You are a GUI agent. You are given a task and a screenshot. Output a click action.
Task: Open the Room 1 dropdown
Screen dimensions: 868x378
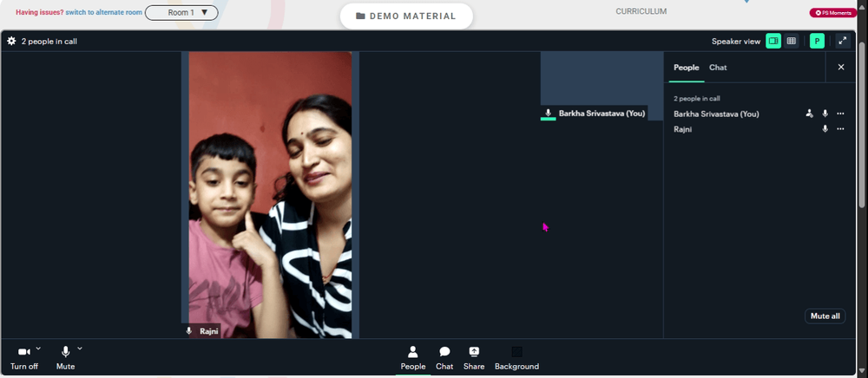181,12
